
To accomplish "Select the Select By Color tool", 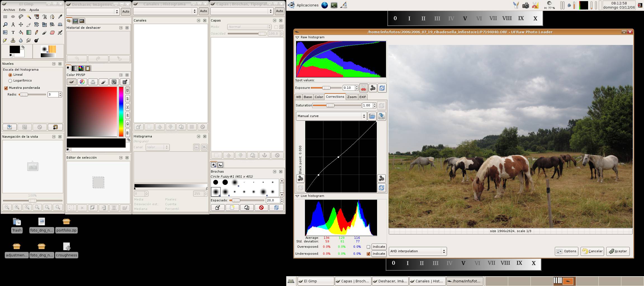I will point(36,17).
